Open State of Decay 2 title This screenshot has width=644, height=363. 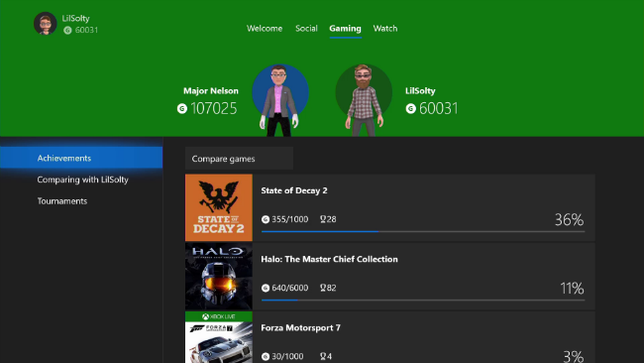point(294,190)
